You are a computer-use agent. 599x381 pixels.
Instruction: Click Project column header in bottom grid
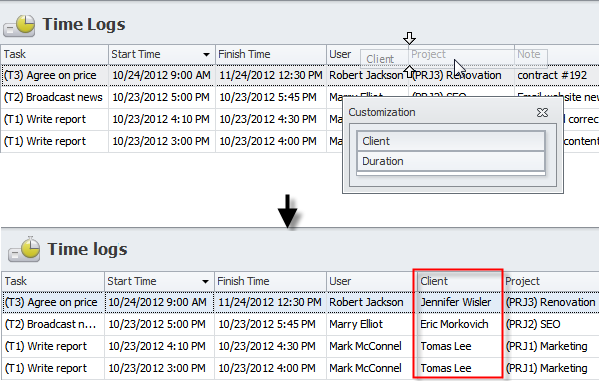(550, 281)
